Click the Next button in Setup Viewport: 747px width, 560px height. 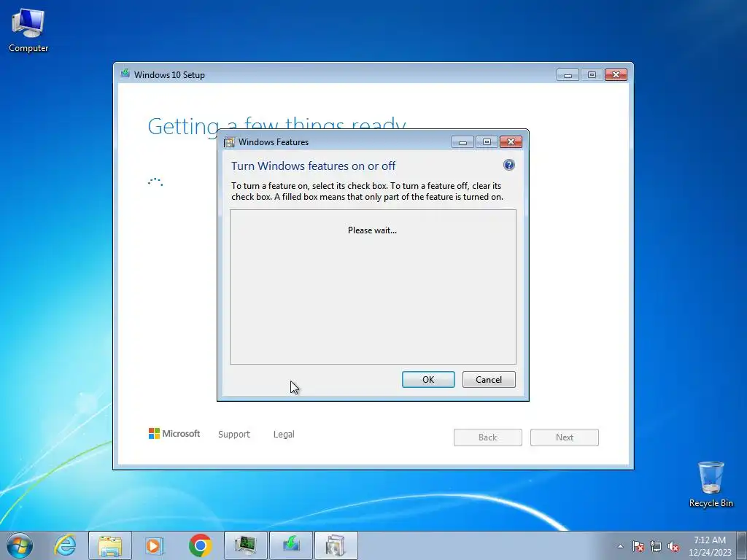[565, 437]
